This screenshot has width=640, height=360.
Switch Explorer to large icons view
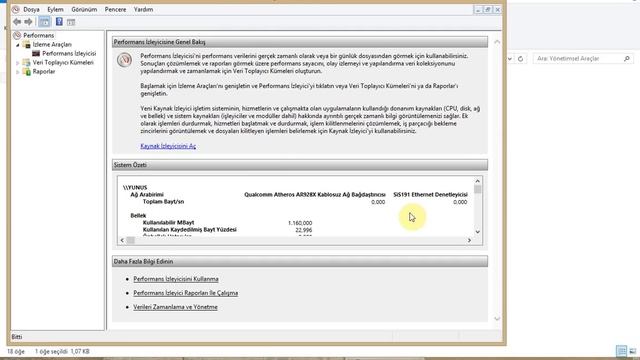[x=633, y=351]
